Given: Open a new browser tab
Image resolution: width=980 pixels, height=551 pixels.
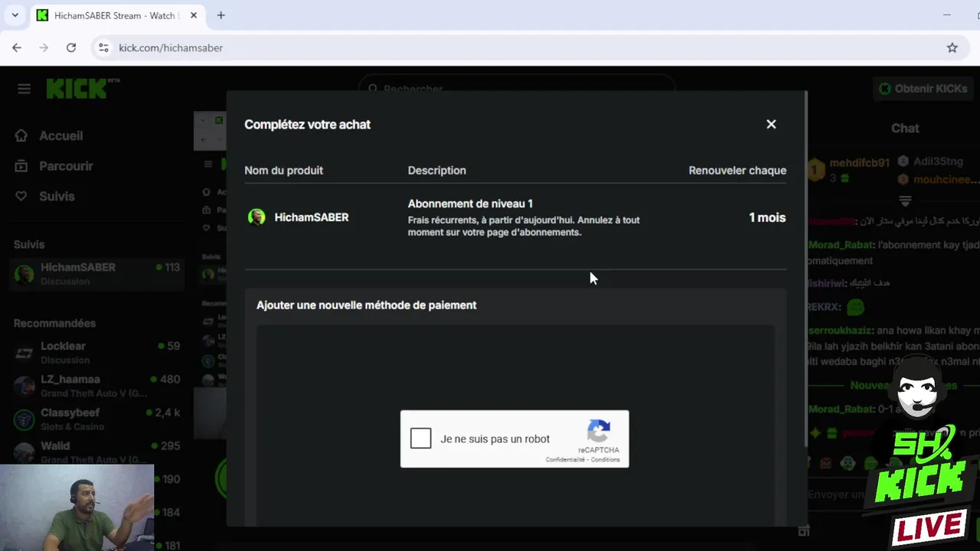Looking at the screenshot, I should coord(220,15).
